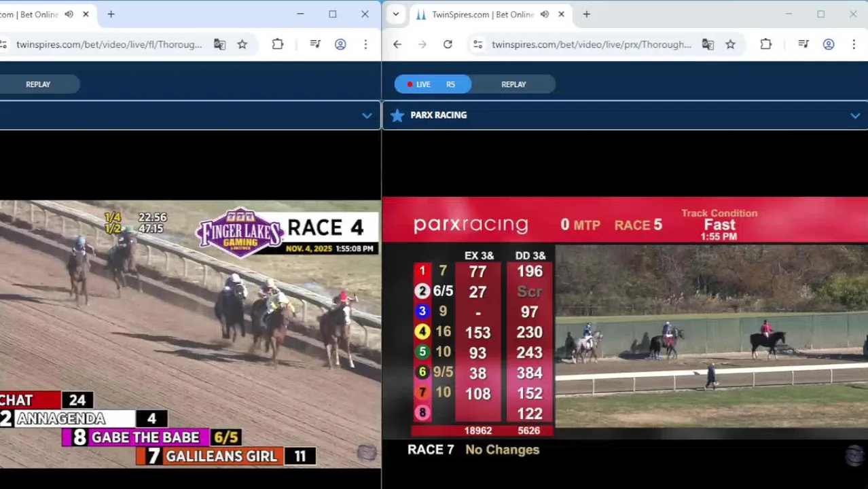Viewport: 868px width, 489px height.
Task: Expand the Parx Racing track dropdown chevron
Action: [x=855, y=115]
